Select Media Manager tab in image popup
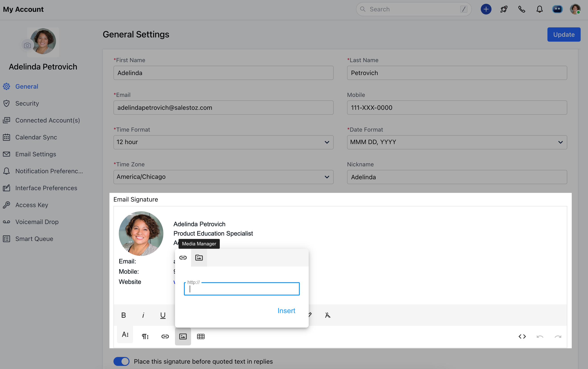 click(x=199, y=258)
